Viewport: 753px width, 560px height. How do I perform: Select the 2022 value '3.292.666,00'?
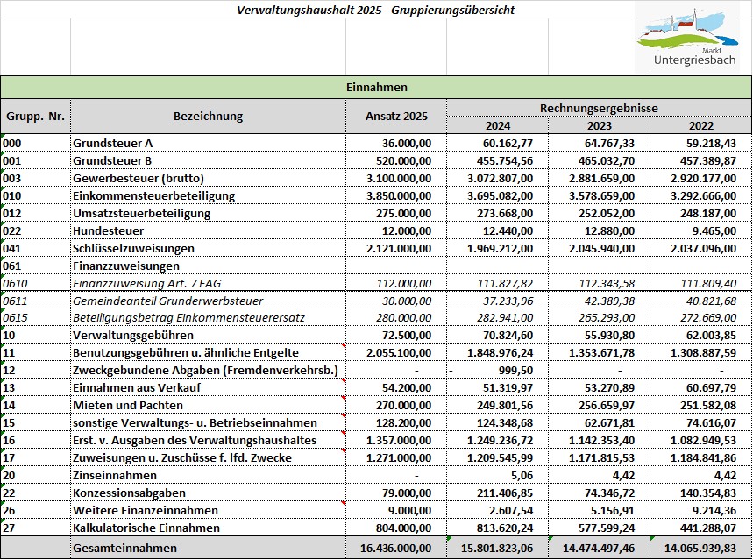coord(704,196)
